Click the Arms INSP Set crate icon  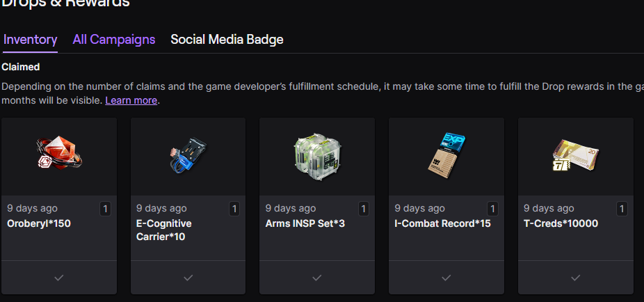tap(316, 154)
